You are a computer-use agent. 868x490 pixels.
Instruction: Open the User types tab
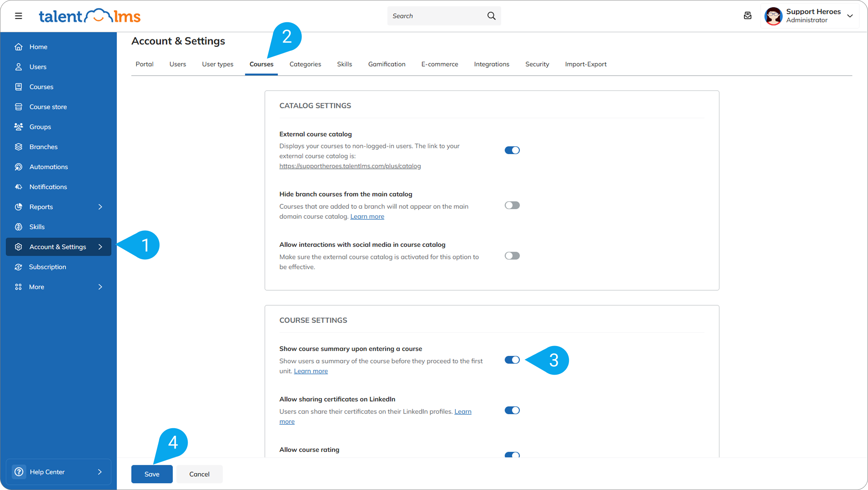[218, 64]
